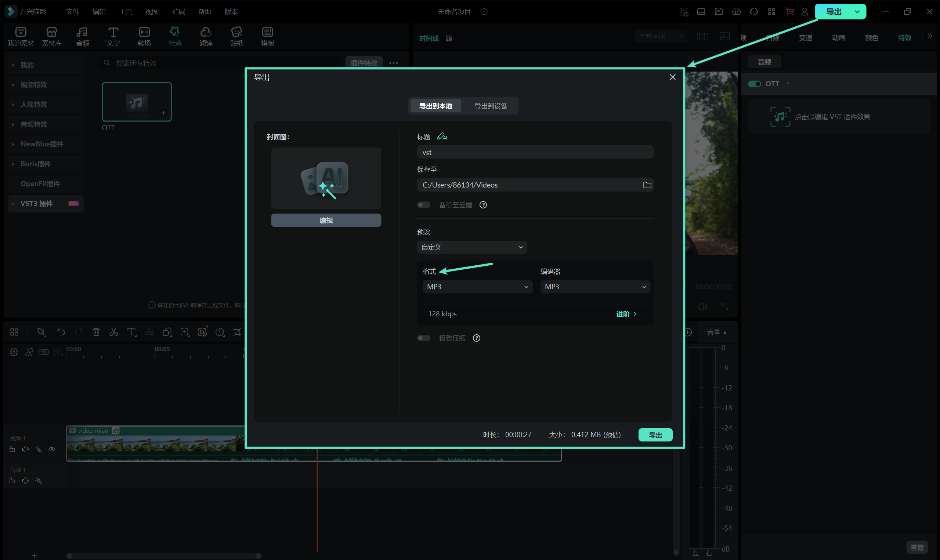Open the 文件 menu in menu bar
940x560 pixels.
[x=72, y=12]
